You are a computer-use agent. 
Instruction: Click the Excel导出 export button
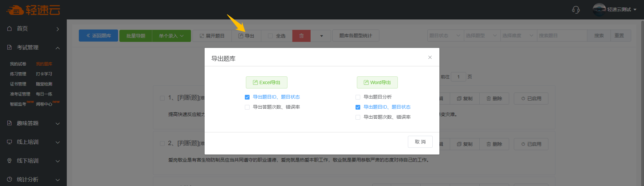(x=266, y=82)
